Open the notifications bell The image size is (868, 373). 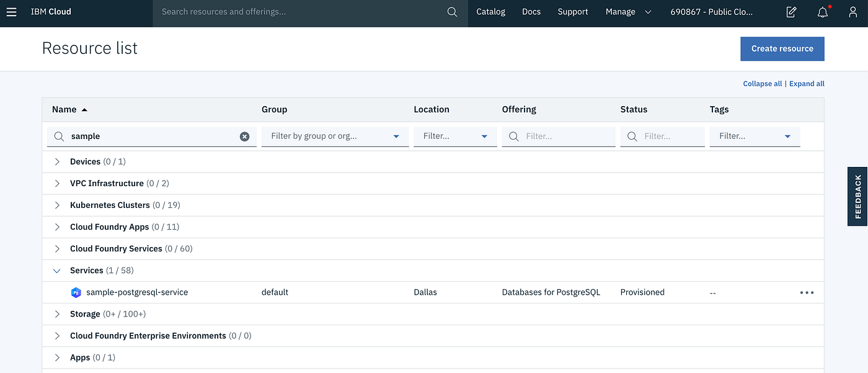(823, 12)
